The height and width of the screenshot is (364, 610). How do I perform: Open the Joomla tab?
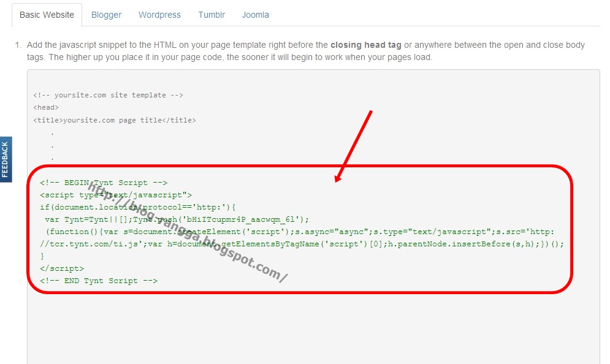tap(256, 15)
